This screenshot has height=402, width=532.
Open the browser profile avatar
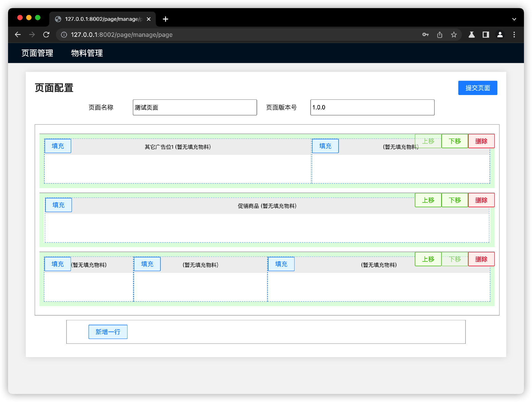[500, 35]
